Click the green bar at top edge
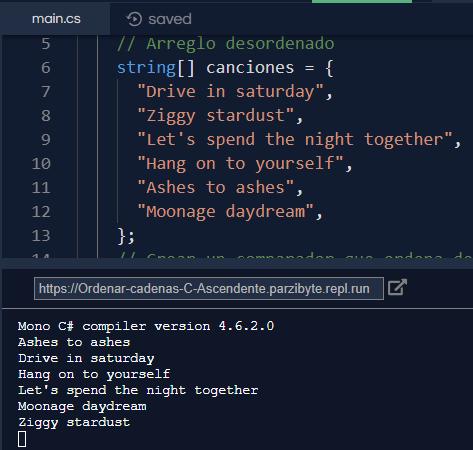 (362, 1)
